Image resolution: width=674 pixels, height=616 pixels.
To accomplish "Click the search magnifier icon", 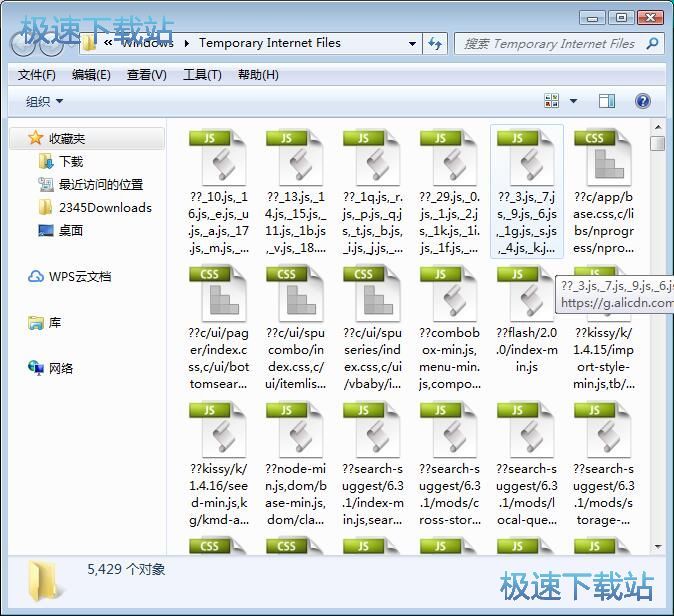I will pos(652,43).
